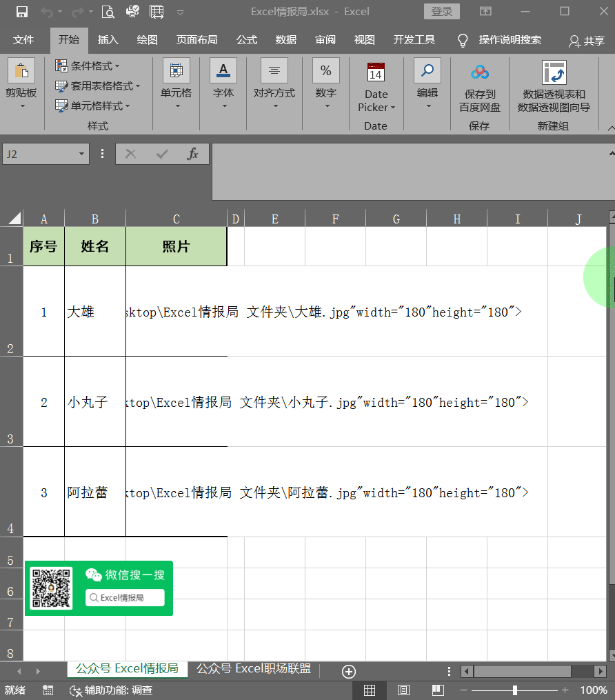
Task: Open the Date Picker calendar tool
Action: pyautogui.click(x=376, y=88)
